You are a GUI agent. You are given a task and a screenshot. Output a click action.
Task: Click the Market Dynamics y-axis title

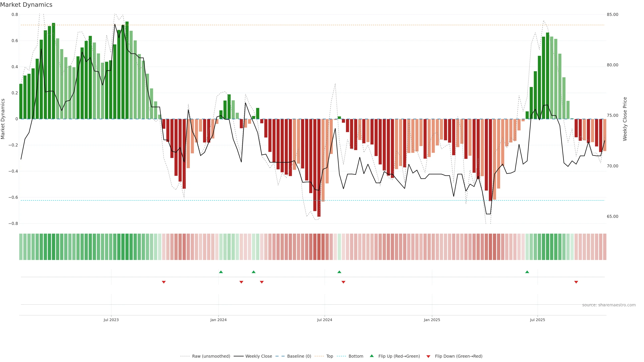(x=3, y=119)
